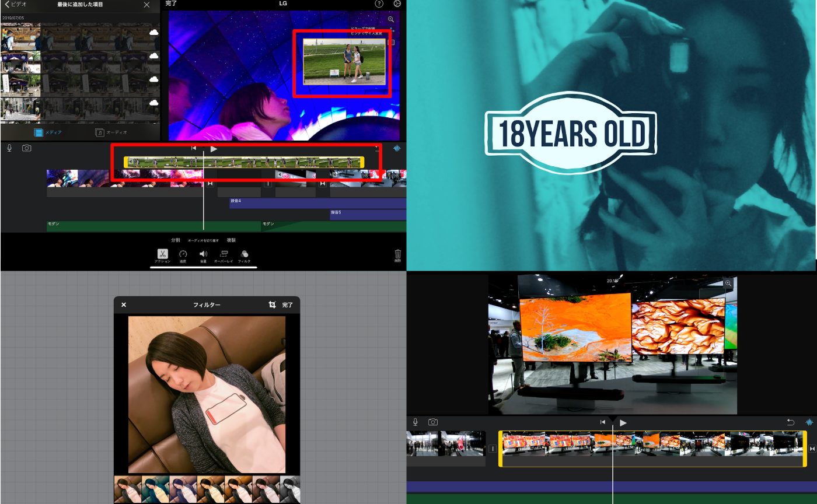Tap the zoom magnifier on the TV showroom viewer

tap(728, 283)
